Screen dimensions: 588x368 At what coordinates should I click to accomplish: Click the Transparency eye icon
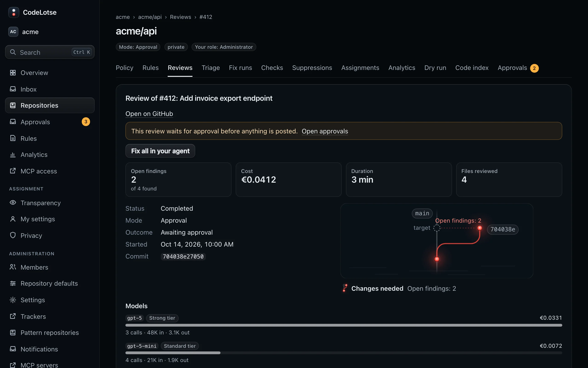click(x=13, y=202)
